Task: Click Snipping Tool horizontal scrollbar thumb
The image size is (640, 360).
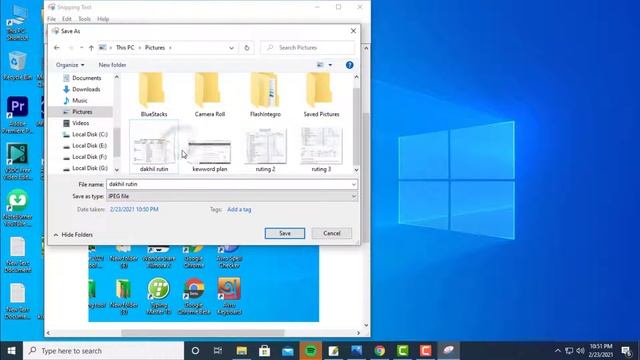Action: [x=202, y=333]
